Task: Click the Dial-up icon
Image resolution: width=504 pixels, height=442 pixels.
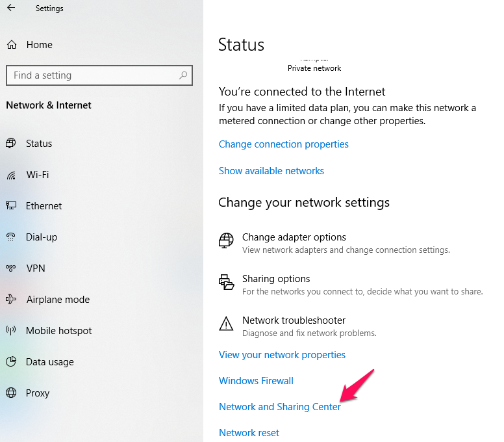Action: click(x=11, y=237)
